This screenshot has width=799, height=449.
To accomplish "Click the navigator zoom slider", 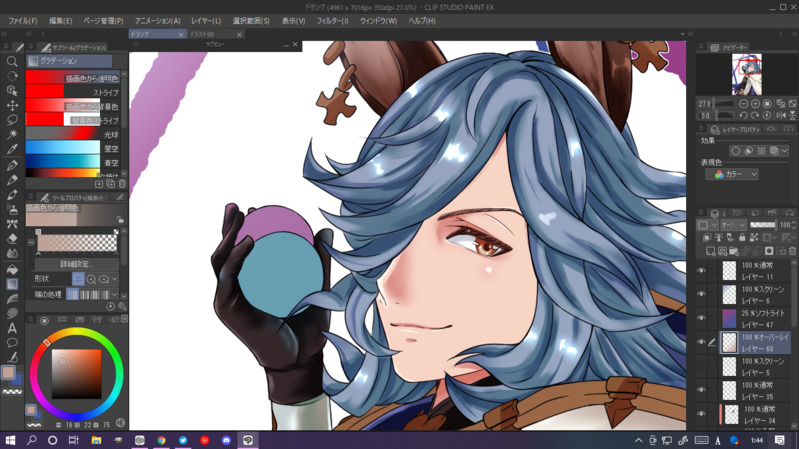I will coord(726,103).
